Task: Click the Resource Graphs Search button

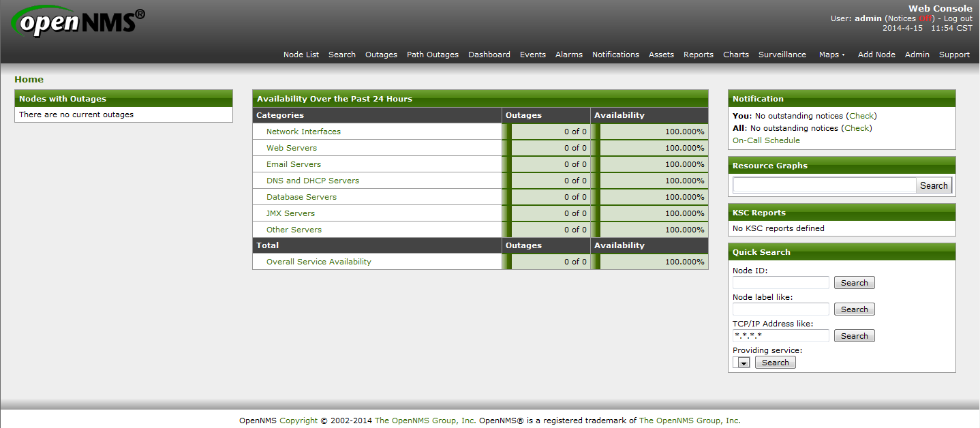Action: tap(934, 185)
